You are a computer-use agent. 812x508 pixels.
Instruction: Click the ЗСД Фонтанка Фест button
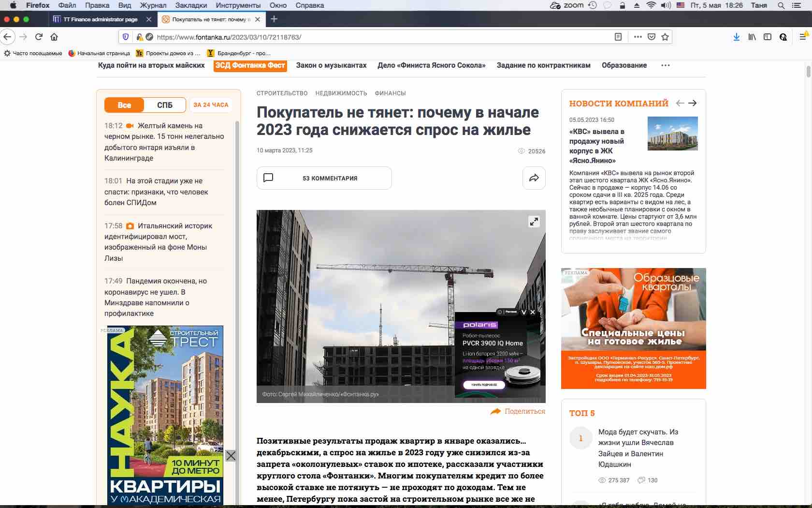[250, 65]
